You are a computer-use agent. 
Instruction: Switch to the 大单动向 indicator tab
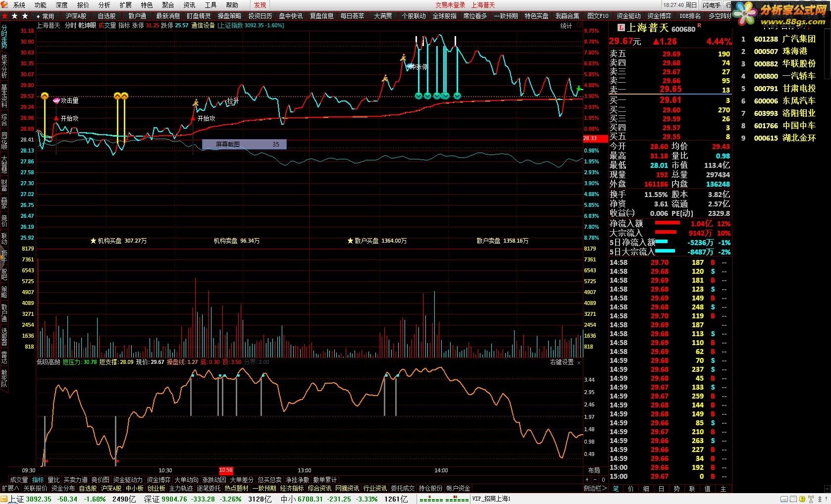tap(186, 480)
